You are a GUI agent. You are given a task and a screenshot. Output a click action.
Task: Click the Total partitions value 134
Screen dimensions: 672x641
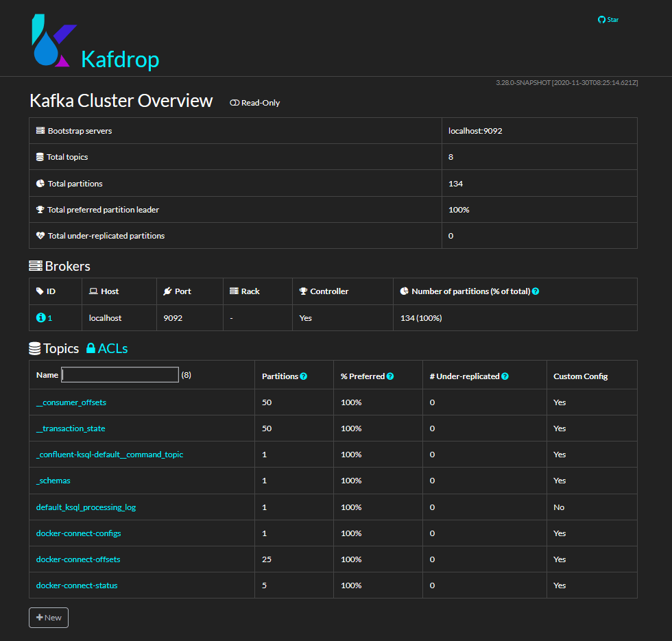pyautogui.click(x=455, y=184)
